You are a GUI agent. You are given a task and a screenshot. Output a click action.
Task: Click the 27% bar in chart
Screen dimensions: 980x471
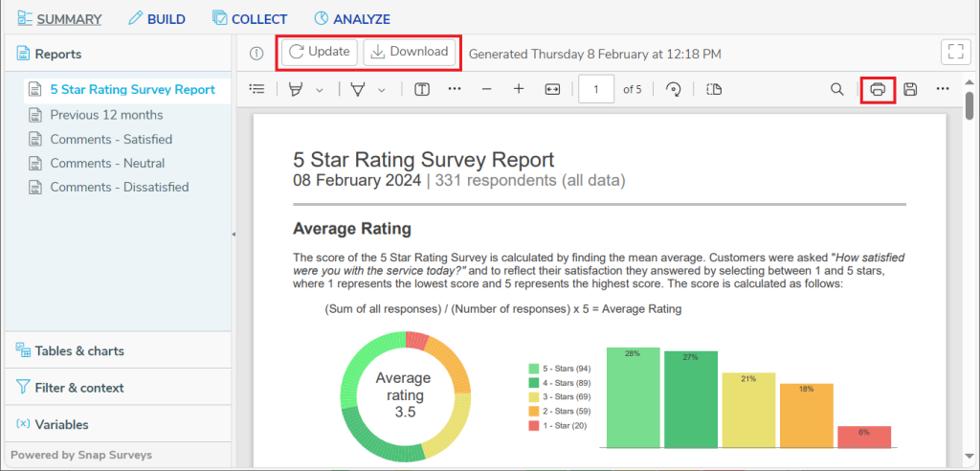[x=691, y=400]
